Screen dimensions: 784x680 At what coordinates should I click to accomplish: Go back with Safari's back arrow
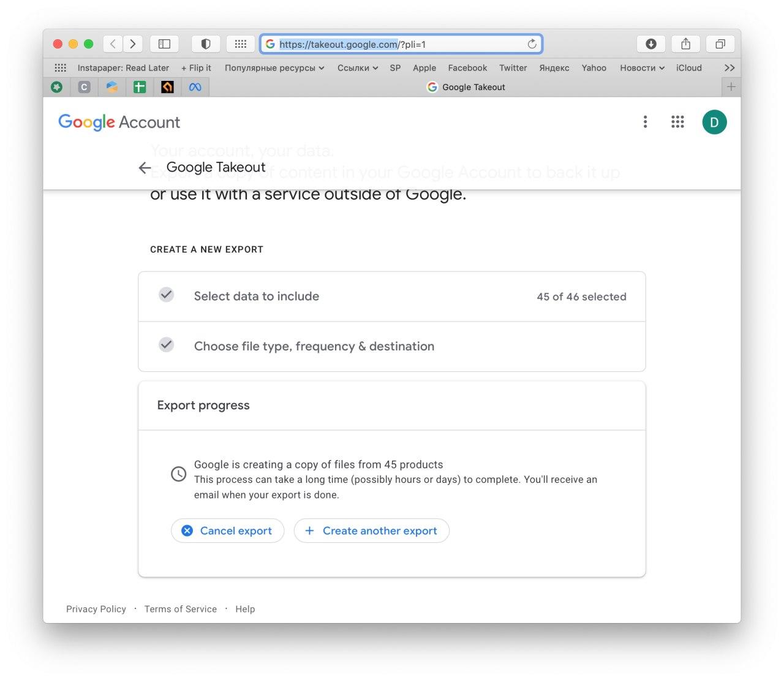tap(113, 44)
